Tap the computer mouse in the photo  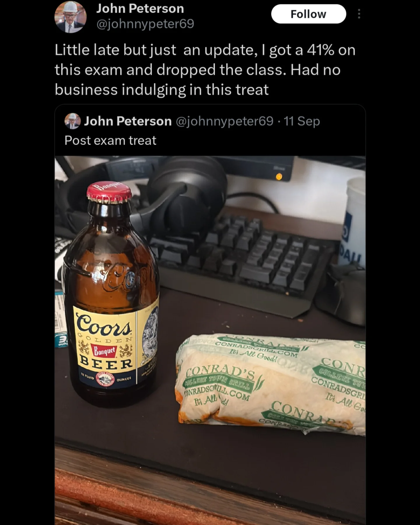coord(341,295)
